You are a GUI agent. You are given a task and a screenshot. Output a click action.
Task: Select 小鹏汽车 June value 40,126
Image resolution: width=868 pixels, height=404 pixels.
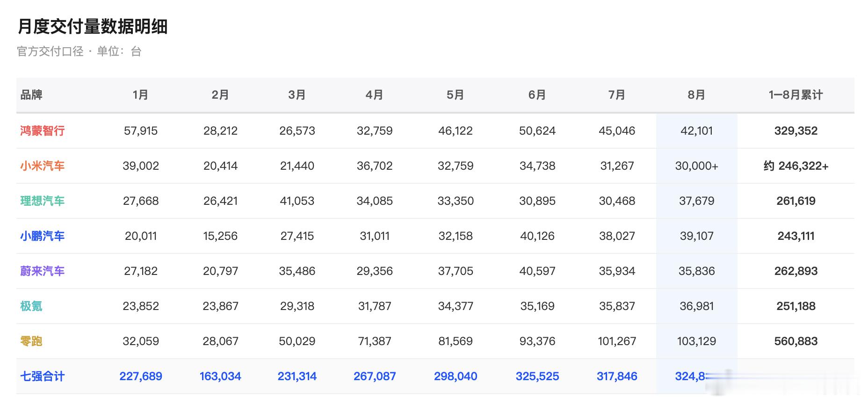pos(537,236)
